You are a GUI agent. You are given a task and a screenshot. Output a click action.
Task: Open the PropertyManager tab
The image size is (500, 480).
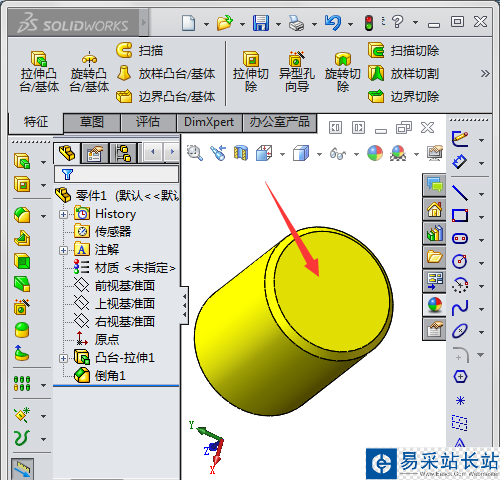click(x=95, y=153)
